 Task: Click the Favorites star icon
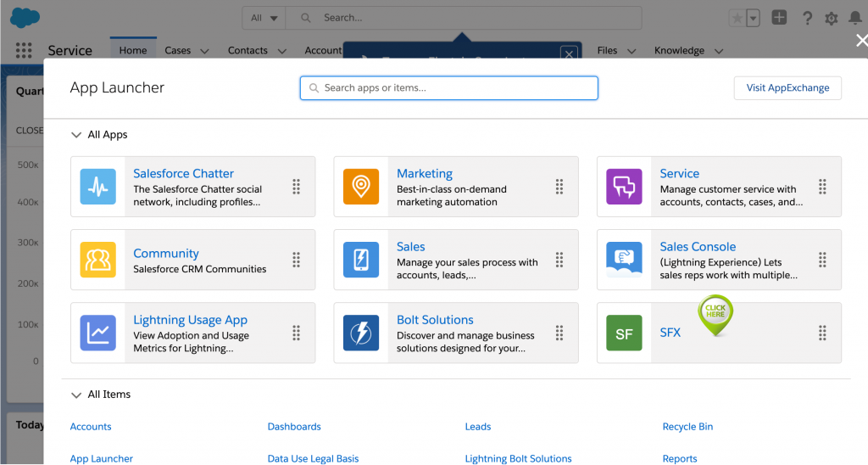click(737, 19)
